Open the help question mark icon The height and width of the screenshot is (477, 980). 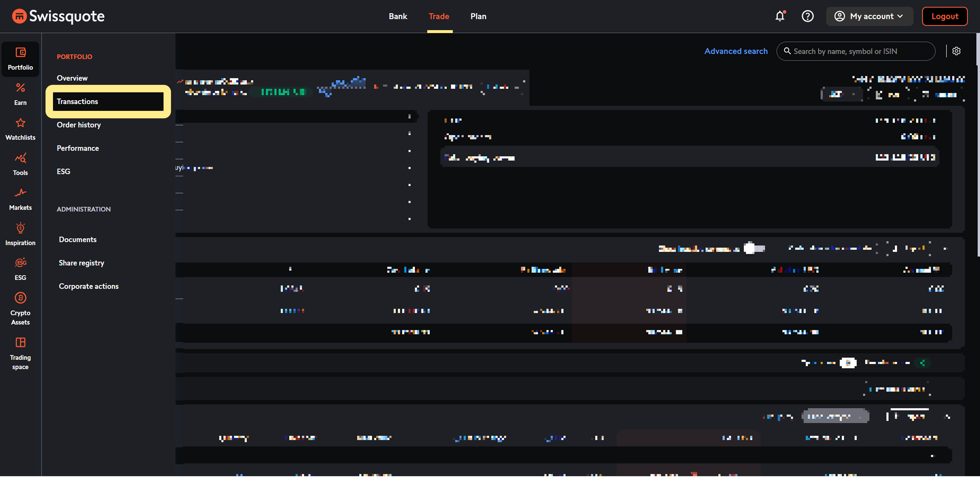point(807,16)
